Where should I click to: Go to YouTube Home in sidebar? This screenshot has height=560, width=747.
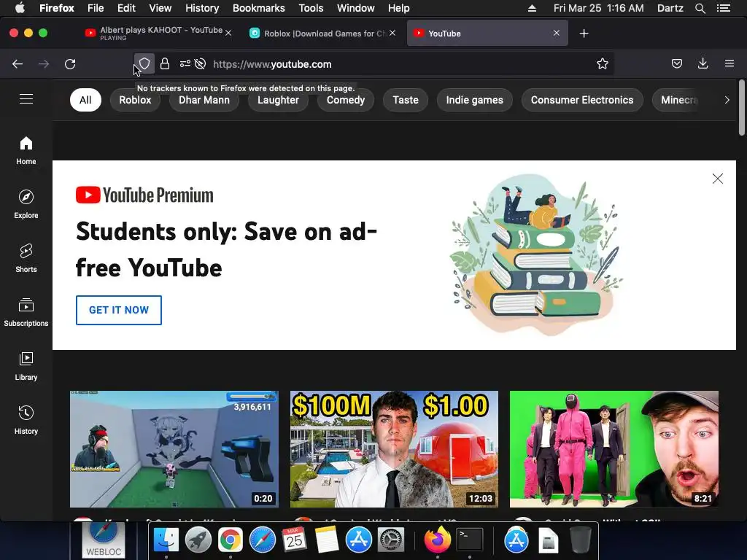click(x=26, y=150)
